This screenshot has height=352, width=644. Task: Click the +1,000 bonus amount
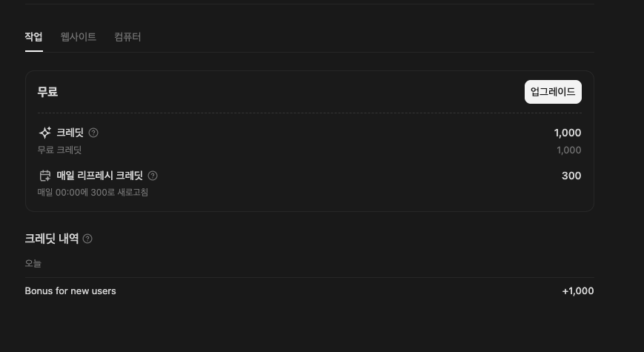(x=578, y=290)
